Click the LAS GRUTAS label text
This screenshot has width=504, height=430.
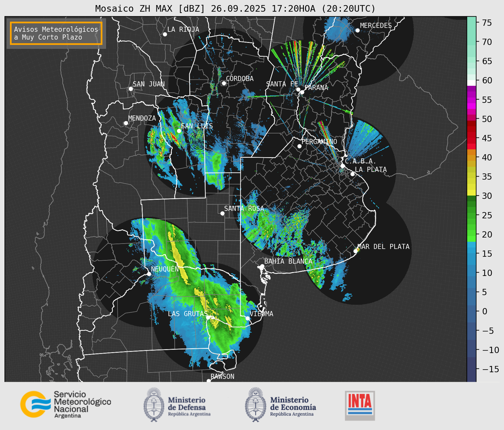[187, 314]
